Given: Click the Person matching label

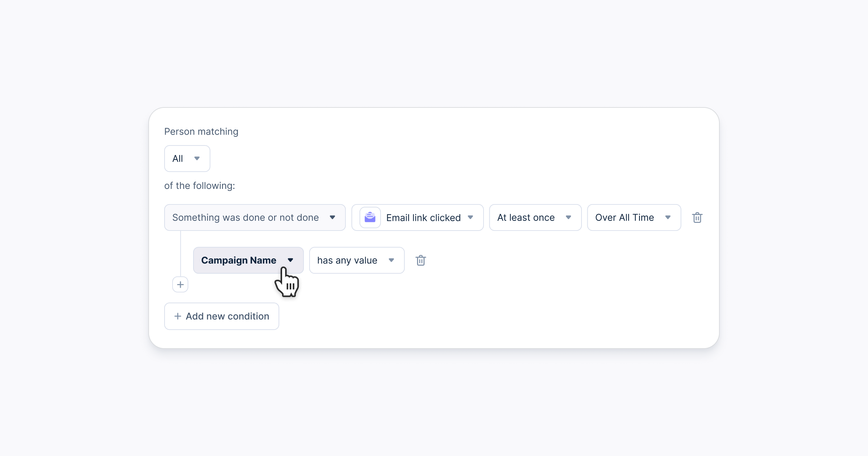Looking at the screenshot, I should pos(201,131).
